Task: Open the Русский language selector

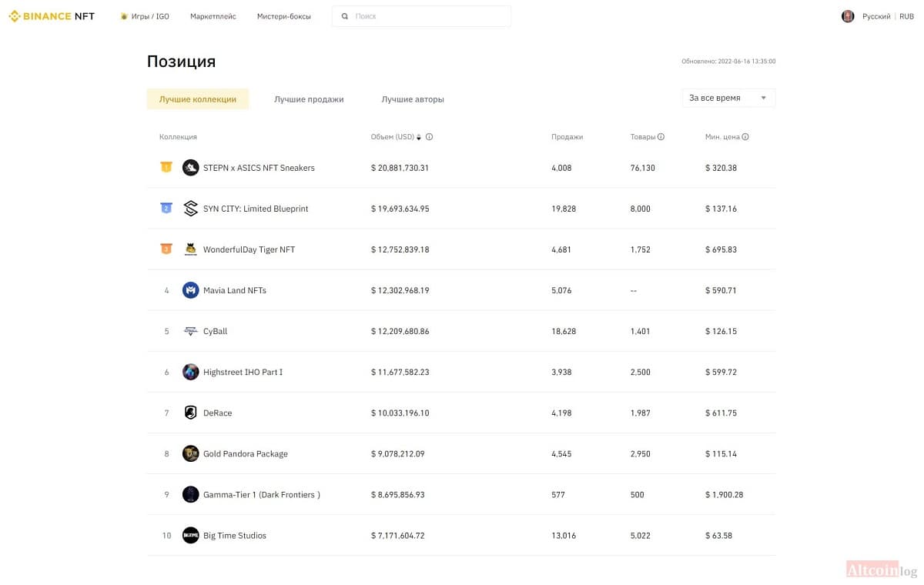Action: (876, 16)
